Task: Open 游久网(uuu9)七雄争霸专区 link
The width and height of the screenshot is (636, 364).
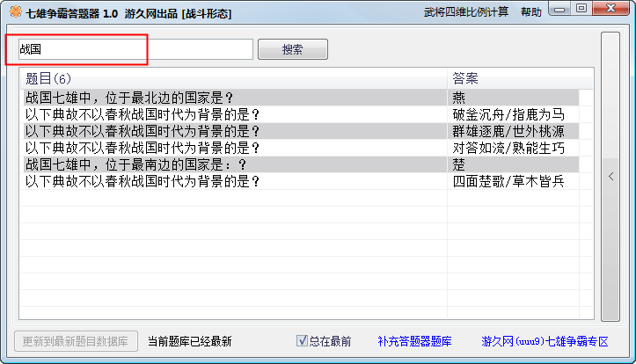Action: [545, 341]
